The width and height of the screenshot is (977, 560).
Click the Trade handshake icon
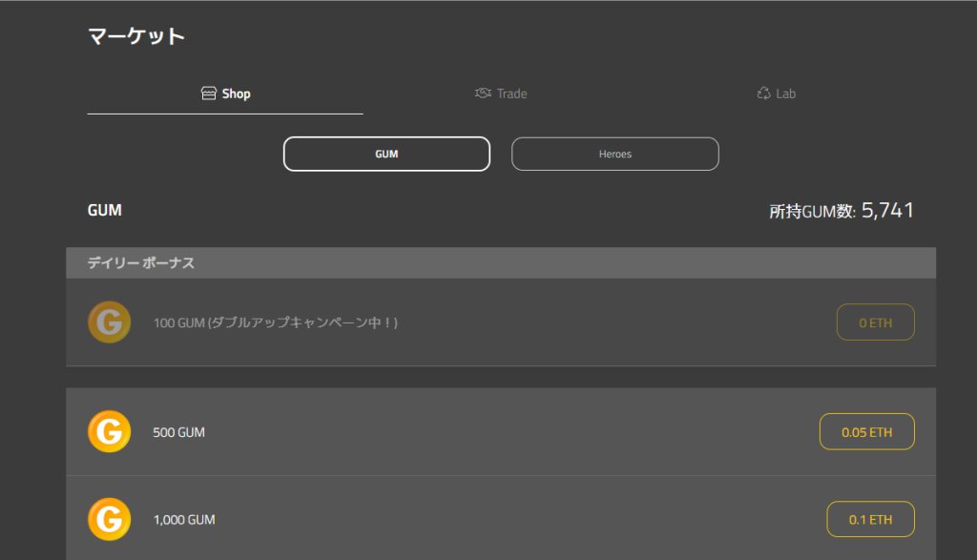tap(483, 93)
